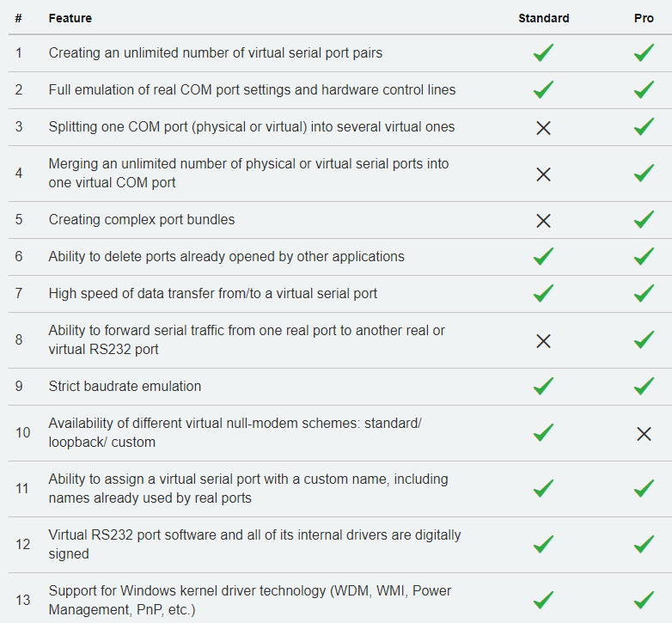The width and height of the screenshot is (672, 623).
Task: Click Standard checkmark for strict baudrate emulation
Action: (543, 386)
